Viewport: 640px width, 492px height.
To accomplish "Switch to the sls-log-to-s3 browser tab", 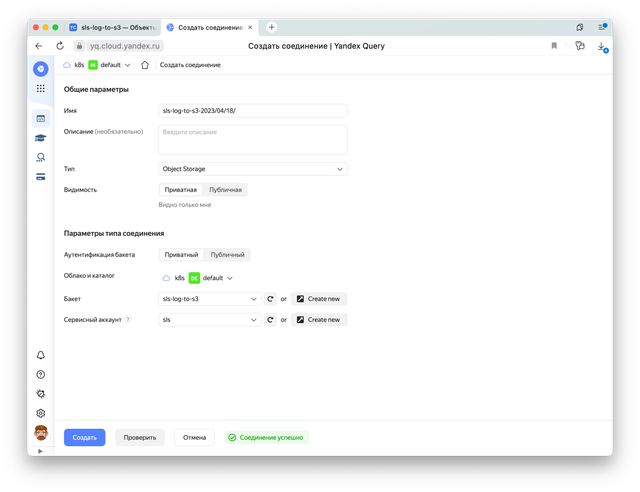I will point(114,27).
